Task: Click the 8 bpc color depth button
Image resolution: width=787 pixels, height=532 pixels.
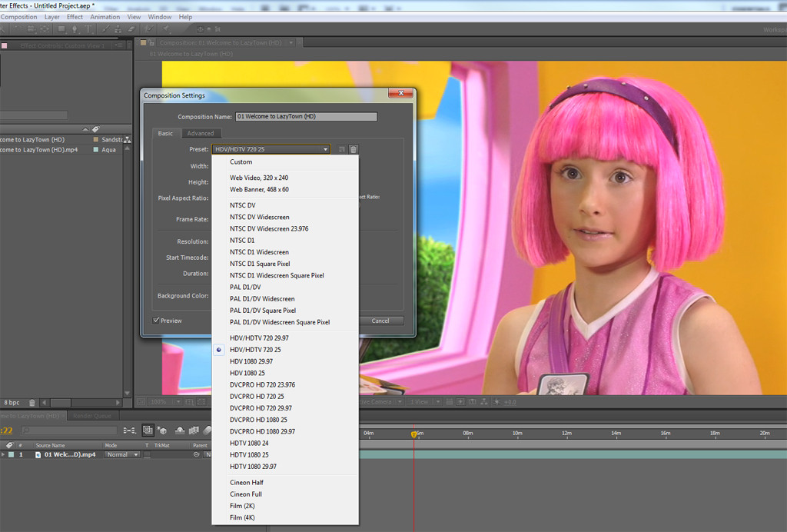Action: coord(12,403)
